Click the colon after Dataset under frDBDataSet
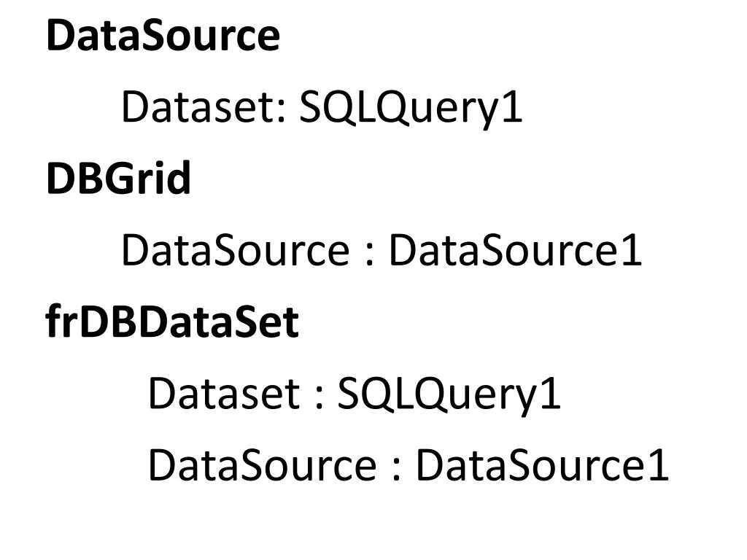747x560 pixels. tap(320, 398)
